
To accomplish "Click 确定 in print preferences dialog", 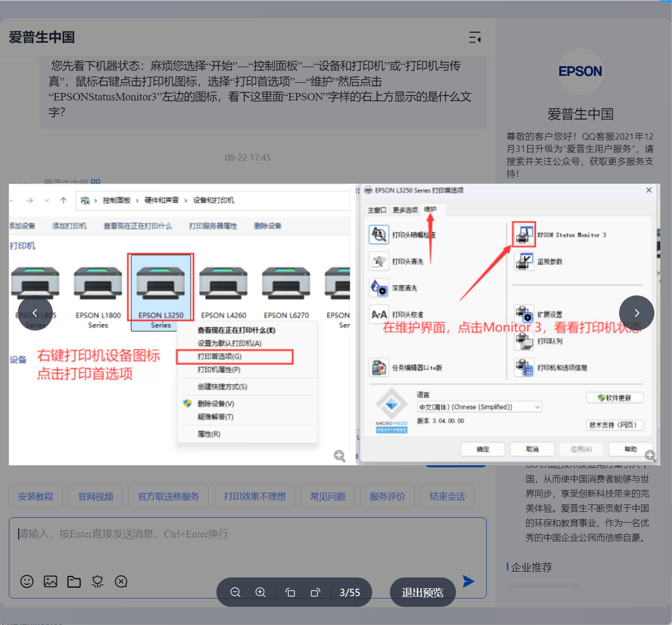I will [483, 449].
